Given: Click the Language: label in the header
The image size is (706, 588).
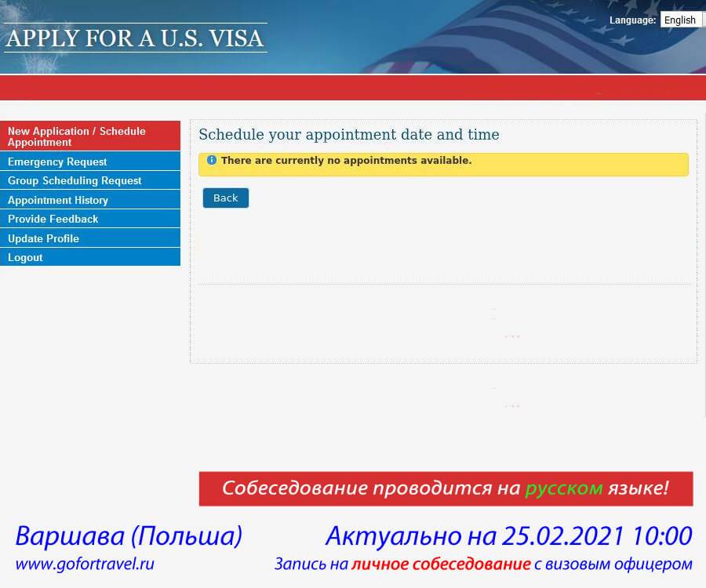Looking at the screenshot, I should 632,20.
